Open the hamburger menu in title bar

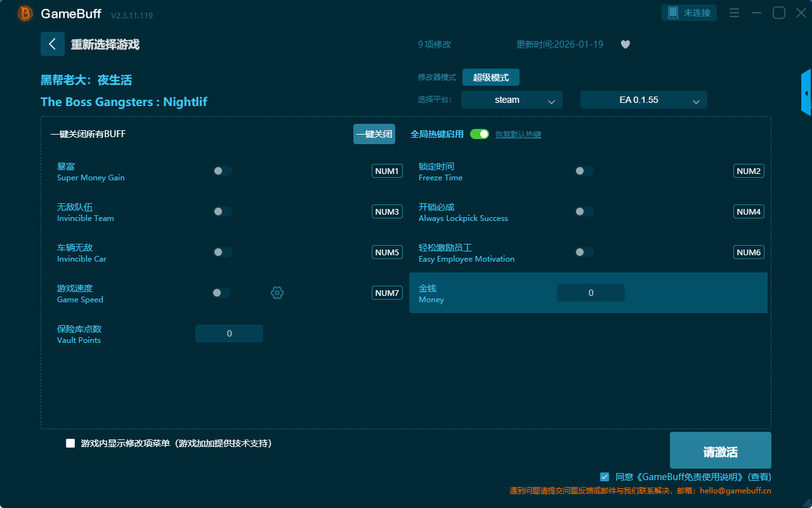pyautogui.click(x=734, y=13)
